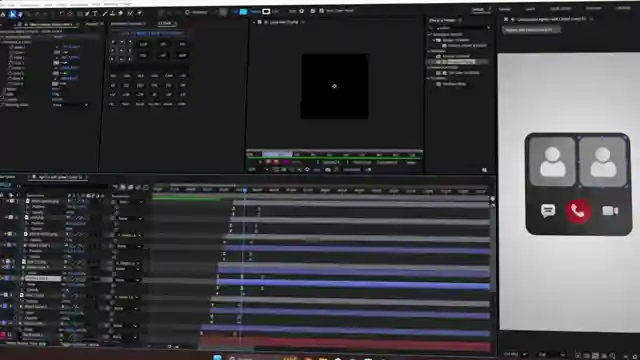
Task: Click the highlighted layer name in timeline
Action: 42,278
